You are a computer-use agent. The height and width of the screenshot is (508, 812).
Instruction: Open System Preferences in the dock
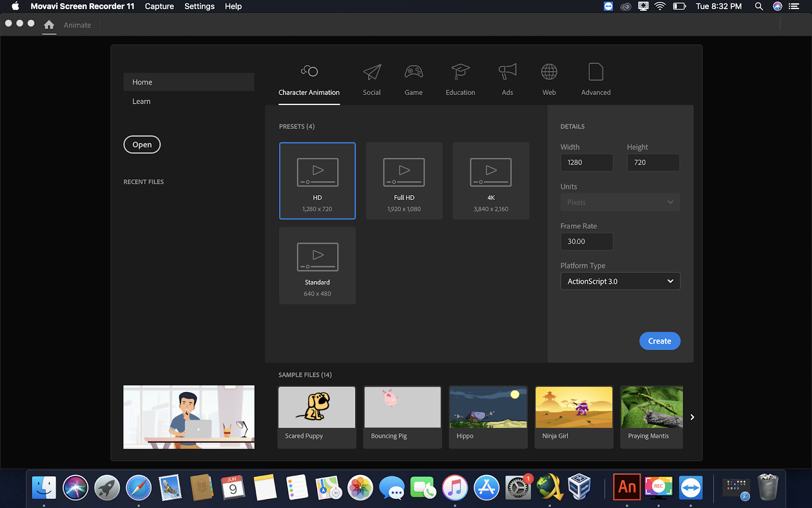pyautogui.click(x=518, y=488)
